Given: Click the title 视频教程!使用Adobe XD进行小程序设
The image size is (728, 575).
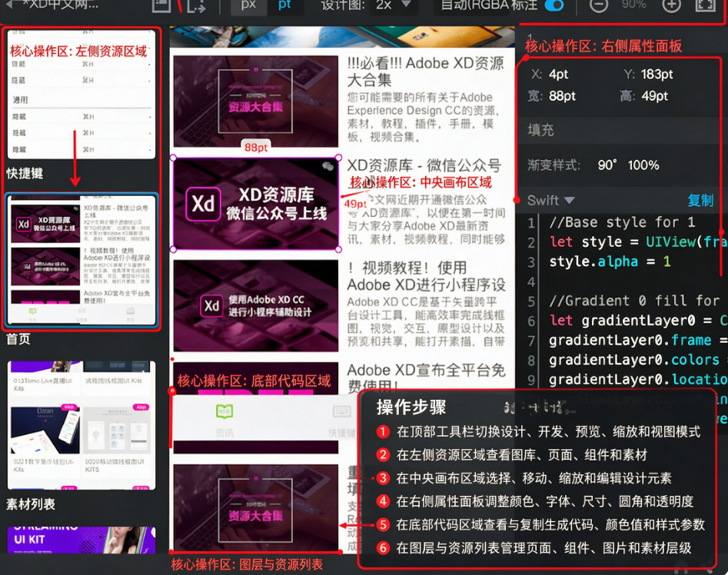Looking at the screenshot, I should click(426, 276).
